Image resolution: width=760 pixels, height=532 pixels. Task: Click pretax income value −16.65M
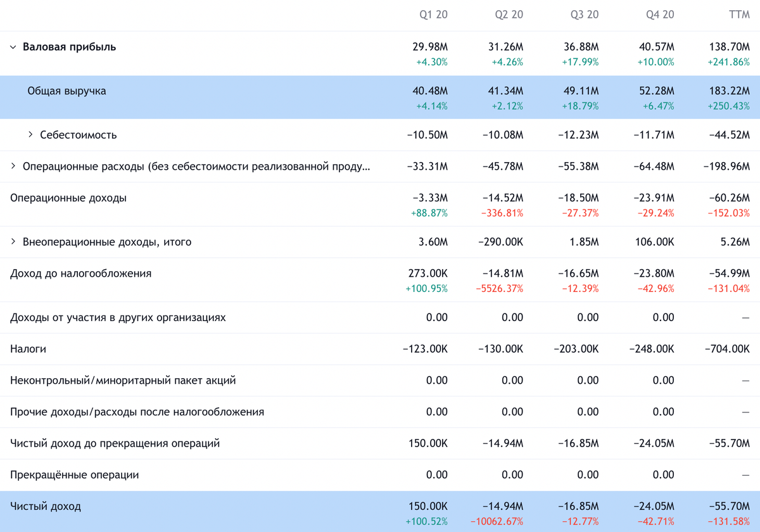(578, 274)
